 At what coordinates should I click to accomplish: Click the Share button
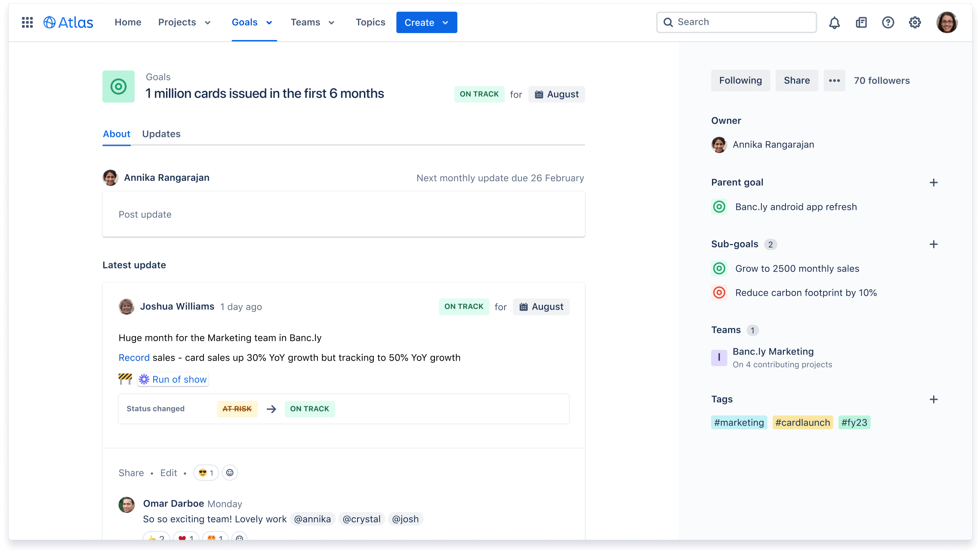tap(797, 80)
